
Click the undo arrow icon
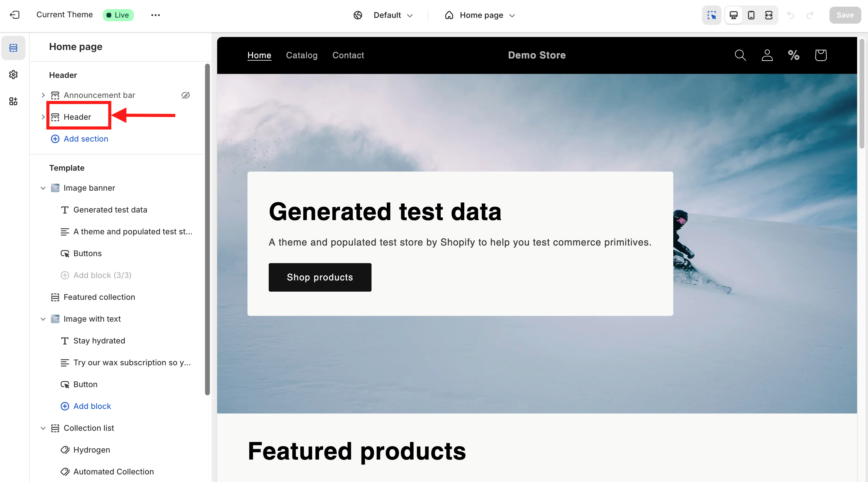[x=791, y=15]
